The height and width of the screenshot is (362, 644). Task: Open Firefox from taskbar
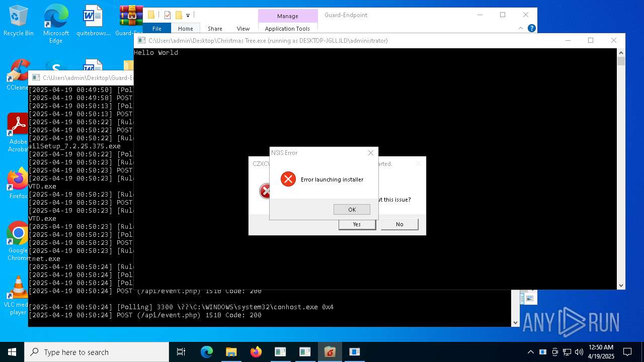tap(256, 352)
